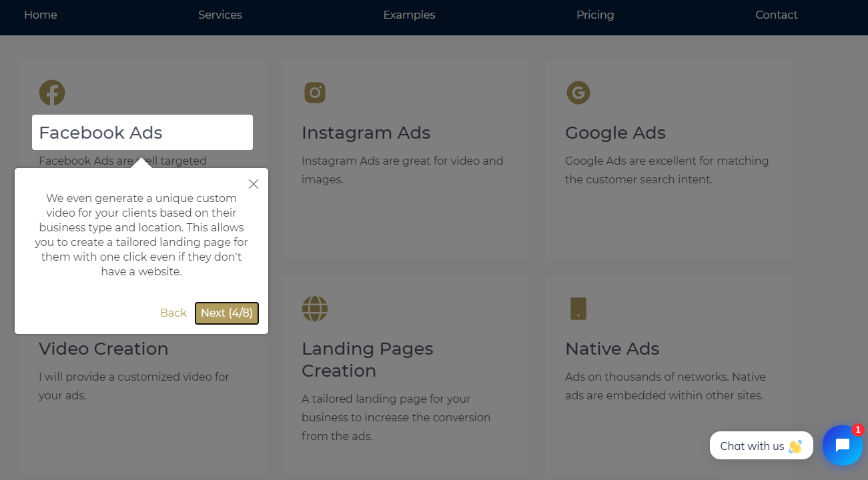Click the Instagram logo icon

315,93
